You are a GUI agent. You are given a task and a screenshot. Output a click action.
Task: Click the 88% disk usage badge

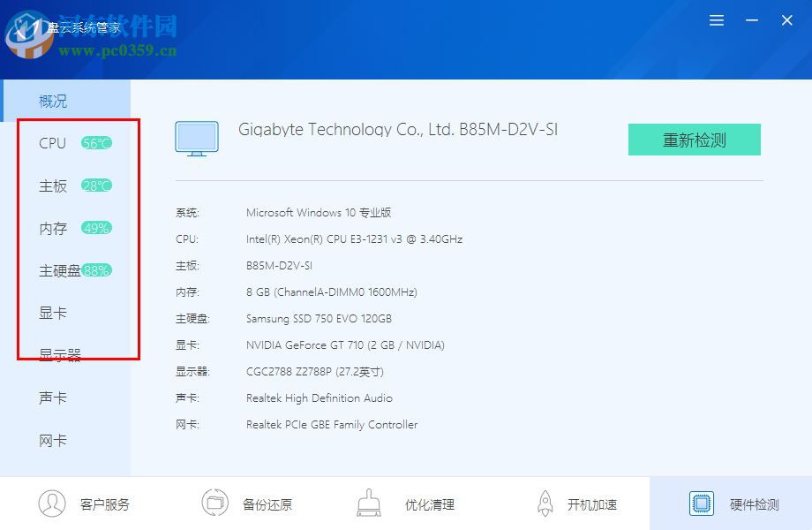pos(95,269)
